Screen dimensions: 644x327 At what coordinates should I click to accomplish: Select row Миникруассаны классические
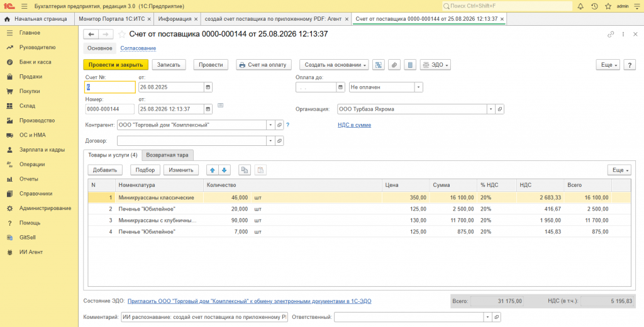click(360, 197)
